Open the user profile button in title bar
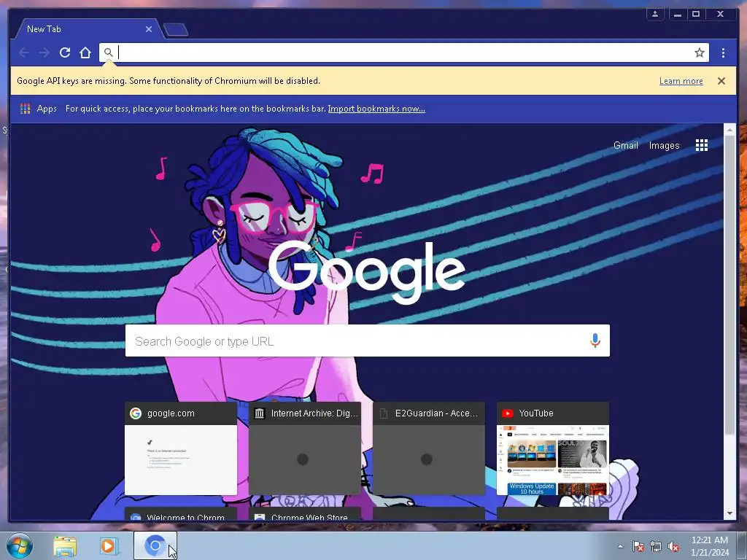The image size is (747, 560). coord(655,14)
